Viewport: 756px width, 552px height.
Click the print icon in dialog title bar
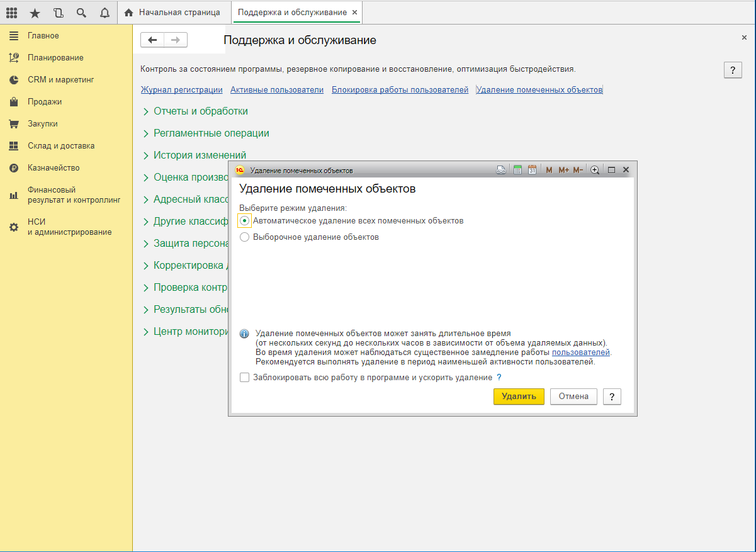point(501,170)
